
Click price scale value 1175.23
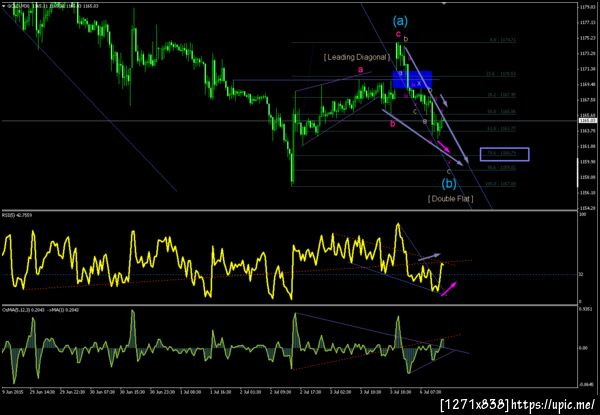[x=586, y=38]
